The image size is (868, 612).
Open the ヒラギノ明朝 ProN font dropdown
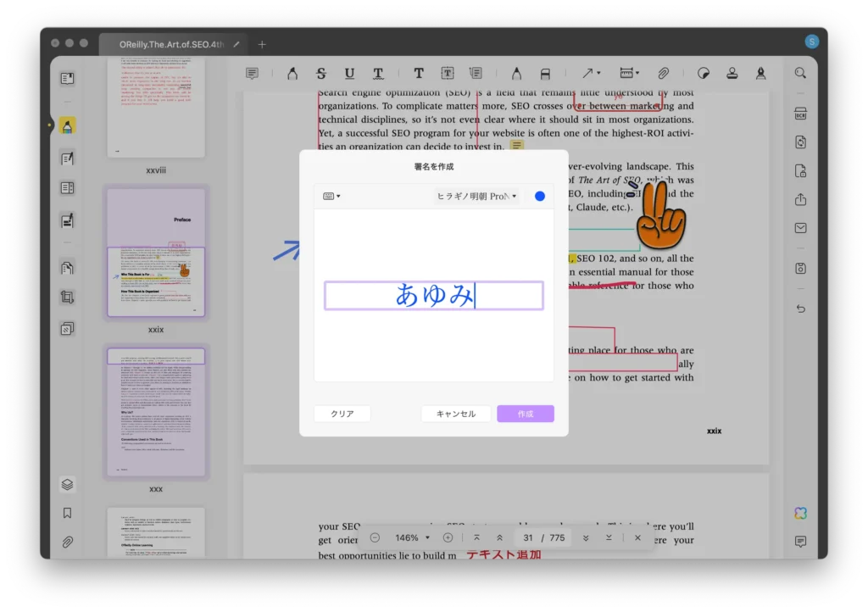tap(476, 197)
